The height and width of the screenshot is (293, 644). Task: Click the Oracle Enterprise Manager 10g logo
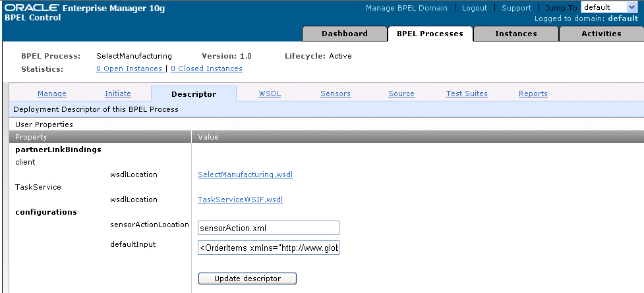click(84, 8)
